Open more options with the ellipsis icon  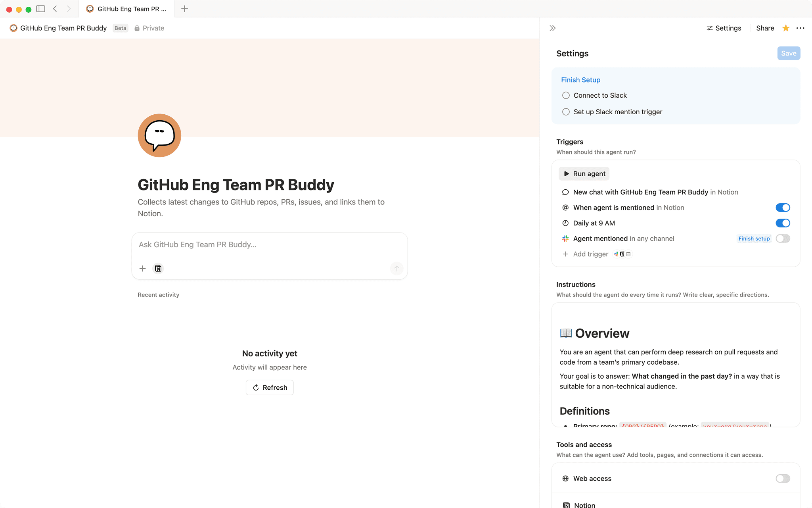click(x=801, y=28)
